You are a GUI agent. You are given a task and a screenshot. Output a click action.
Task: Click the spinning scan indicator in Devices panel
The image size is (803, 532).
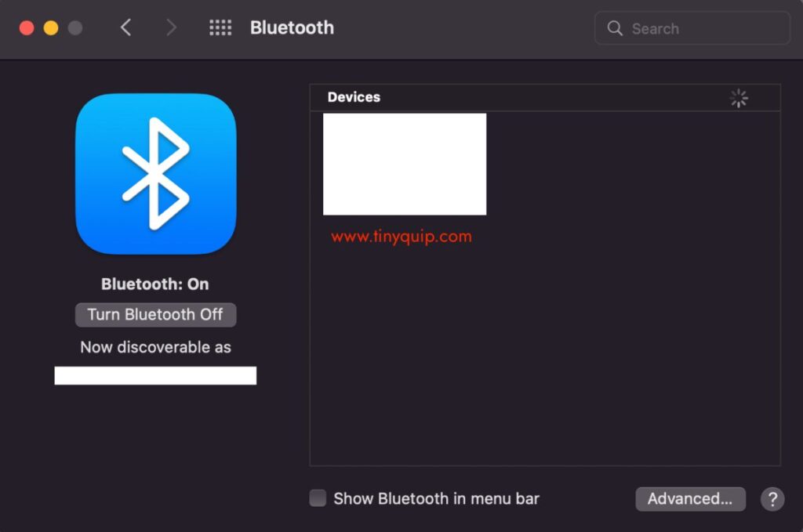(x=739, y=98)
